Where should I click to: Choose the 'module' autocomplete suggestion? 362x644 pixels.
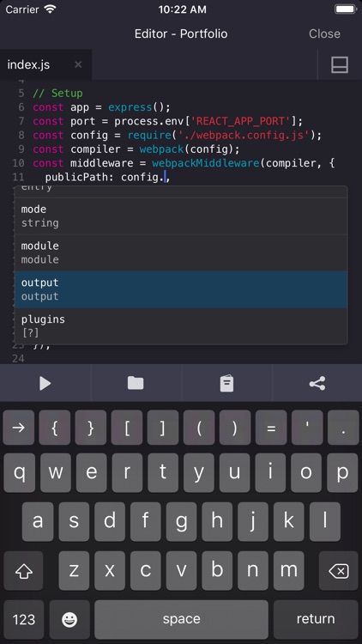tap(181, 252)
